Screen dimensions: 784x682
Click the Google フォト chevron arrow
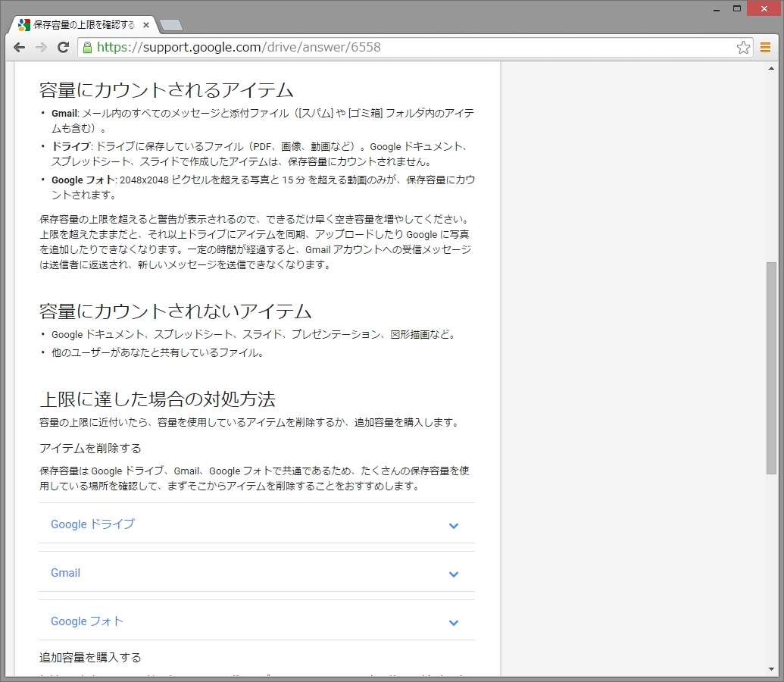(454, 622)
